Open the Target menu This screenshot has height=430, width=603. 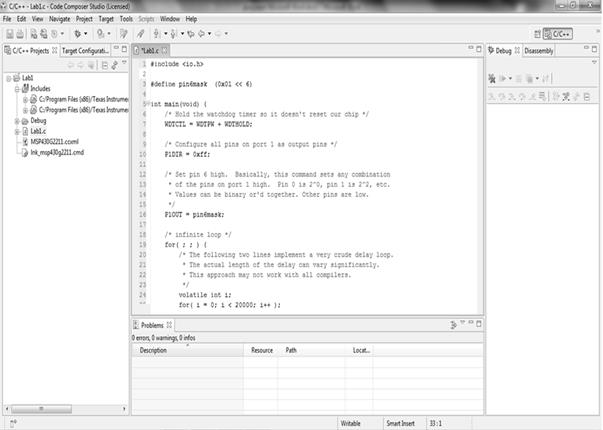point(106,19)
